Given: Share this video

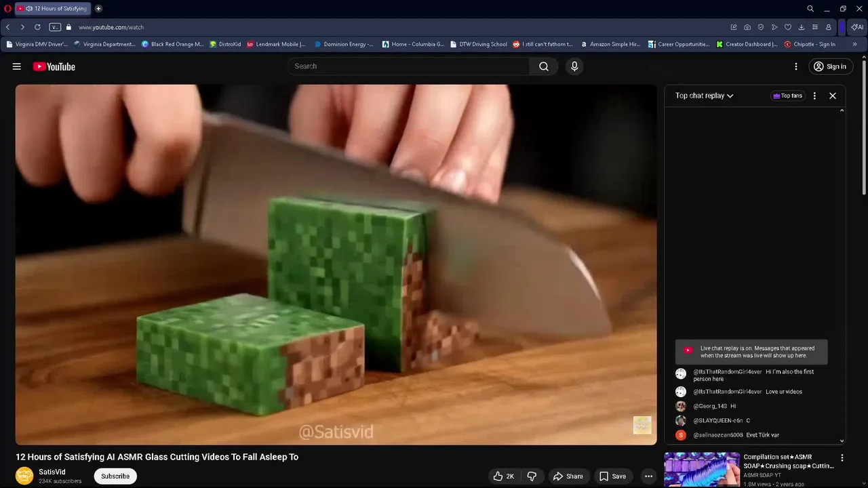Looking at the screenshot, I should pyautogui.click(x=568, y=476).
